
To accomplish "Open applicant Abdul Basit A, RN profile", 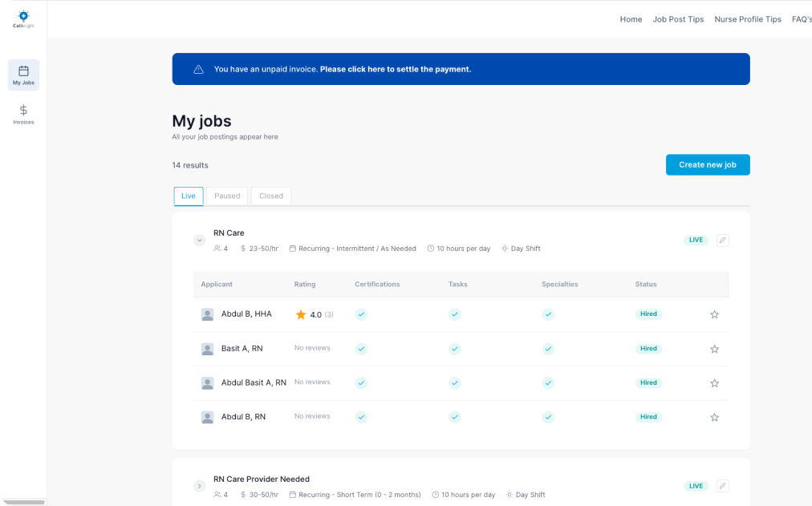I will pos(254,383).
